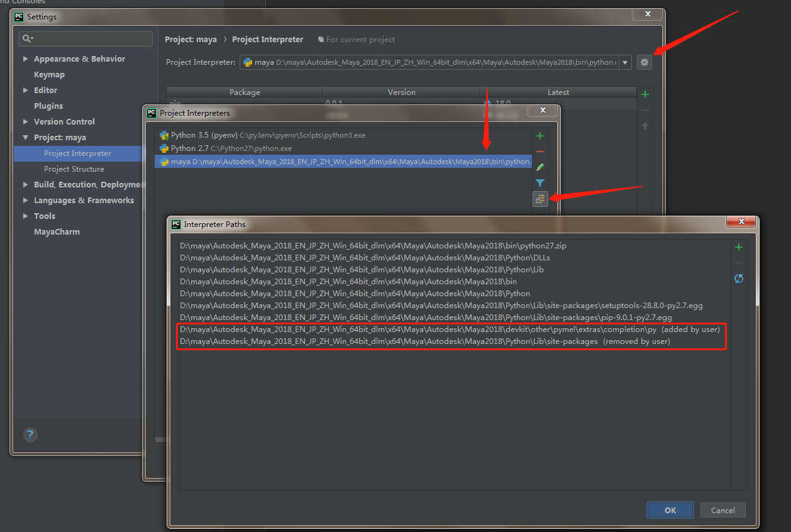
Task: Add a path with green plus in Interpreter Paths
Action: pyautogui.click(x=739, y=247)
